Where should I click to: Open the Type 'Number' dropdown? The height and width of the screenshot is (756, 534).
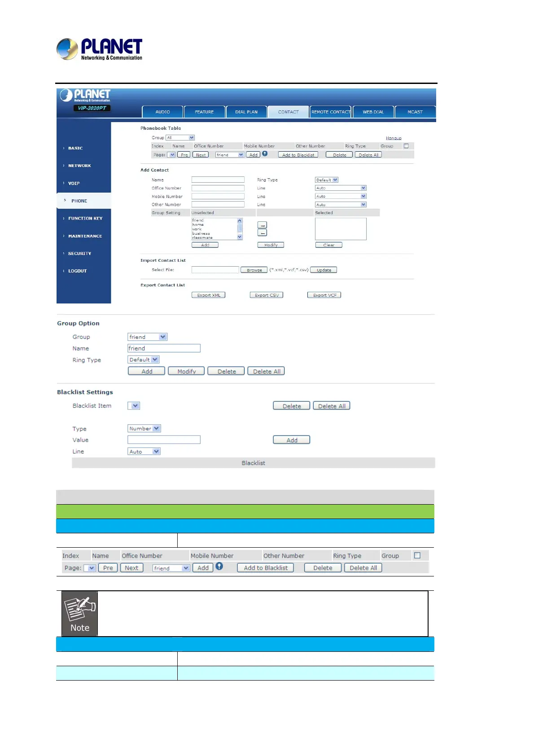point(144,429)
